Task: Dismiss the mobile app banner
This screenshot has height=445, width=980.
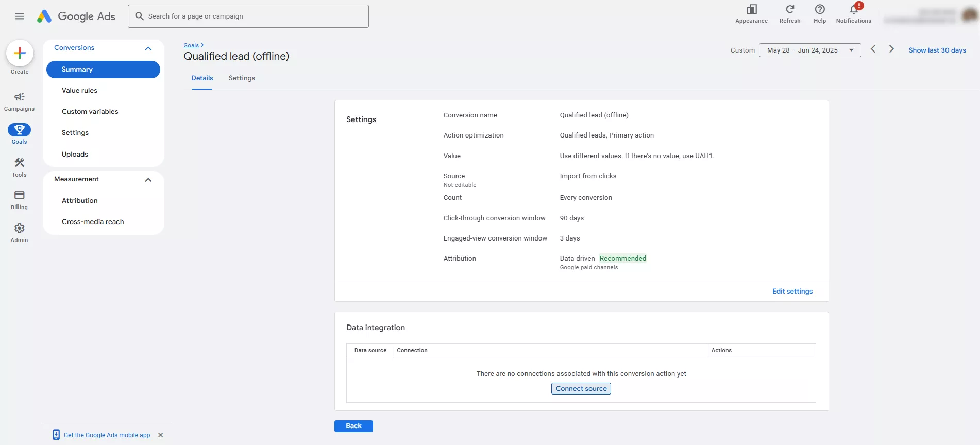Action: pos(161,435)
